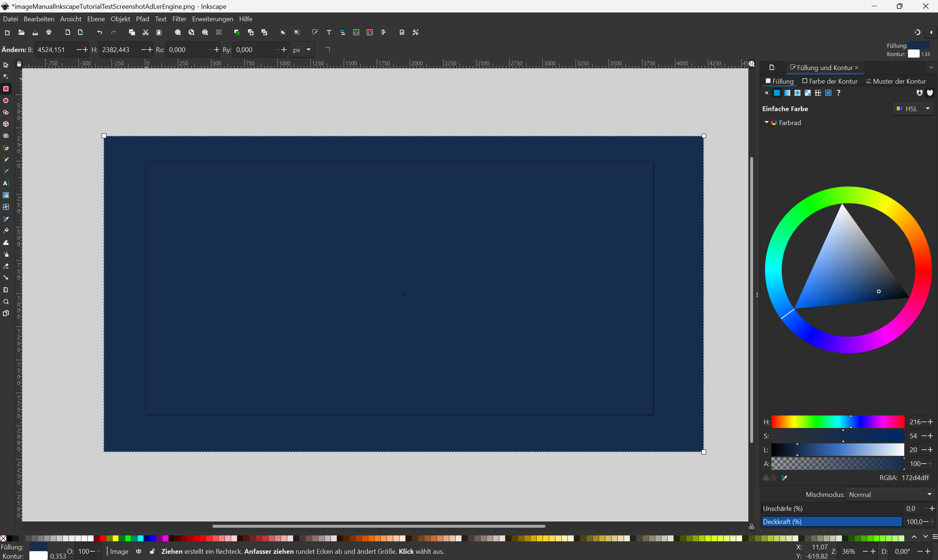The image size is (938, 560).
Task: Toggle the layer lock in the status bar
Action: [152, 551]
